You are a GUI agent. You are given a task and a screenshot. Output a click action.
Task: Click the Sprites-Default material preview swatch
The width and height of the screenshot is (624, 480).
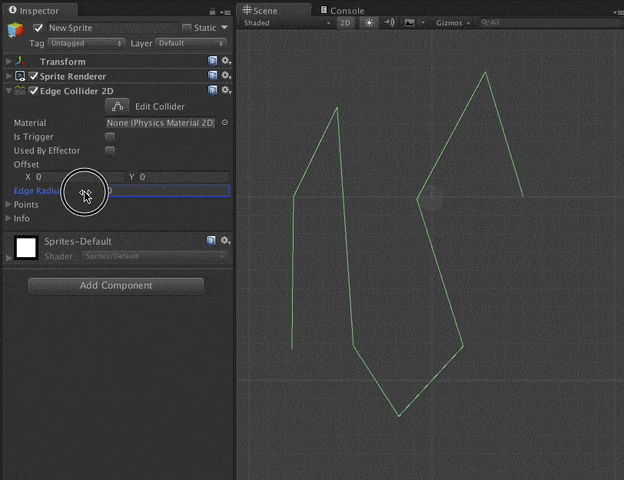[x=26, y=247]
